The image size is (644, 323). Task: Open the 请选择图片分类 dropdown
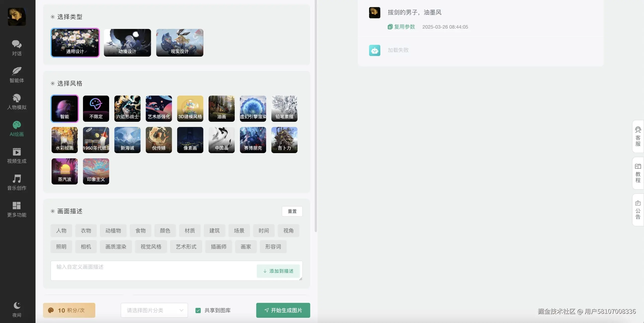(154, 310)
